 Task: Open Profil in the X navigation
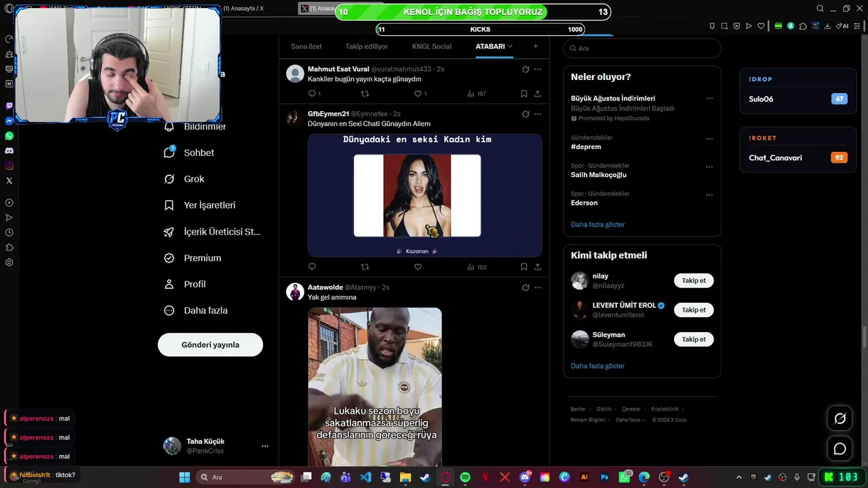(185, 284)
